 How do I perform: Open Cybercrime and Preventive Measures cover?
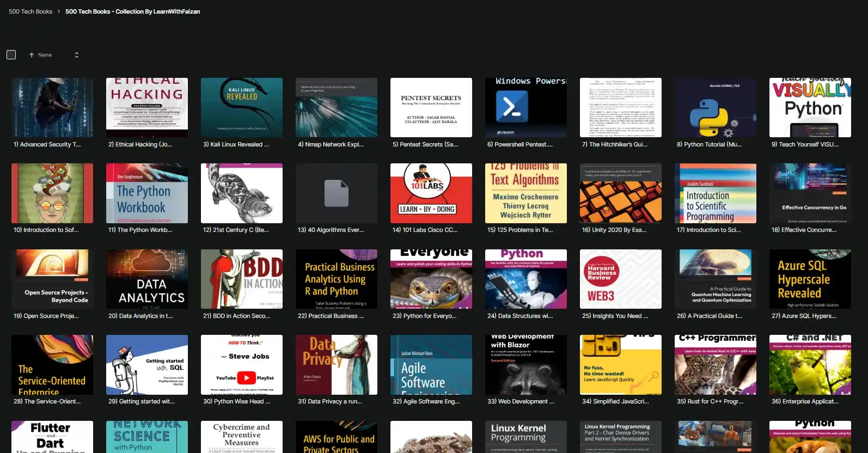point(242,437)
